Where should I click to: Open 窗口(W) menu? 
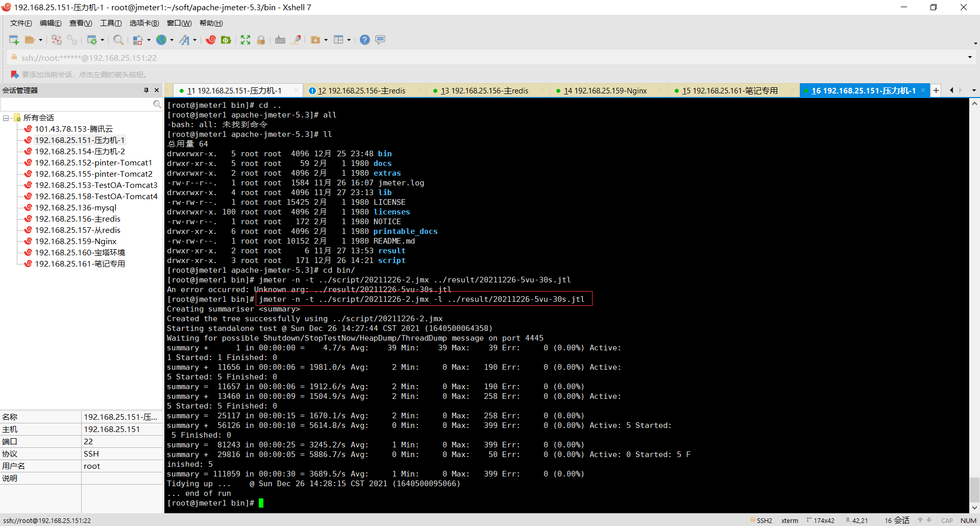tap(179, 23)
